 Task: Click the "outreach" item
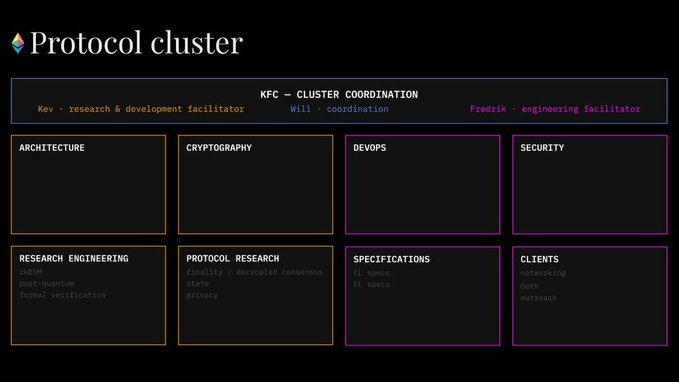[539, 298]
